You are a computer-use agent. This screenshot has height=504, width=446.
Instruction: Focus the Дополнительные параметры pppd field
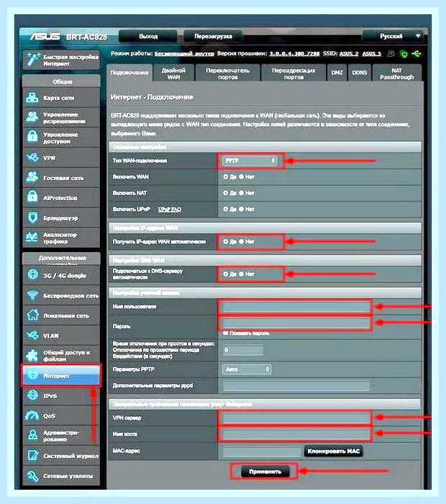point(296,385)
